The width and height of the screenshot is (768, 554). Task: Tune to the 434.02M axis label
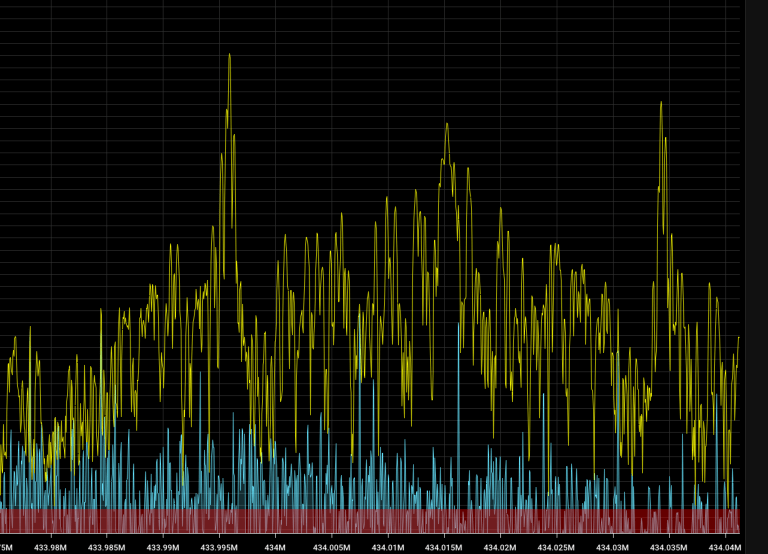point(500,547)
